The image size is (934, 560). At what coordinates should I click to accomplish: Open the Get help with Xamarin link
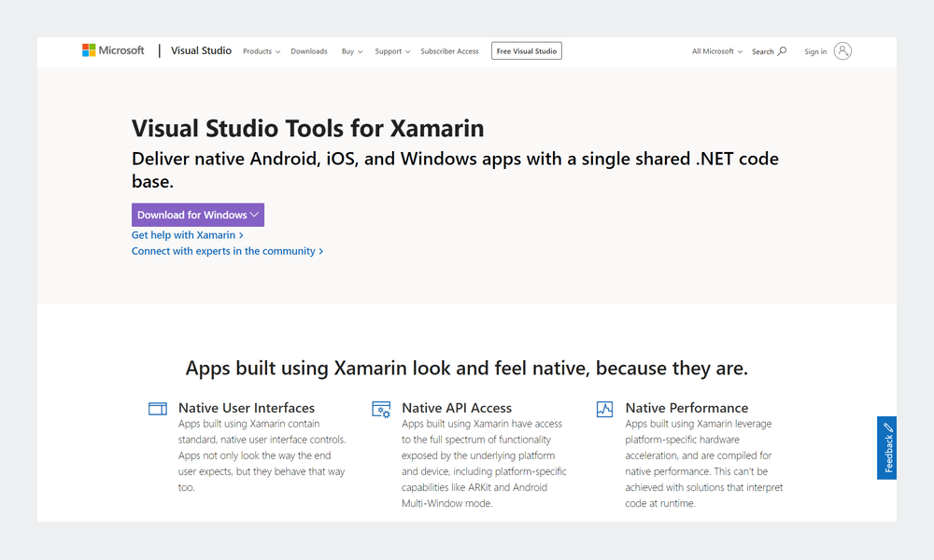pyautogui.click(x=187, y=235)
